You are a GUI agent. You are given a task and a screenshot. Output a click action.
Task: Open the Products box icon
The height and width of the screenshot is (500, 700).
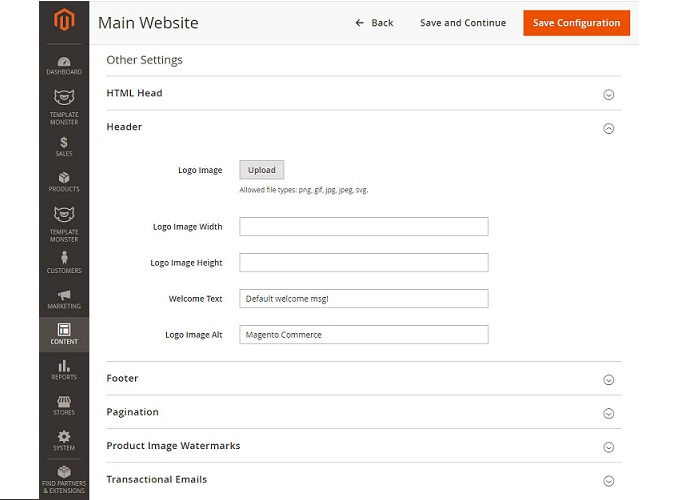tap(64, 178)
